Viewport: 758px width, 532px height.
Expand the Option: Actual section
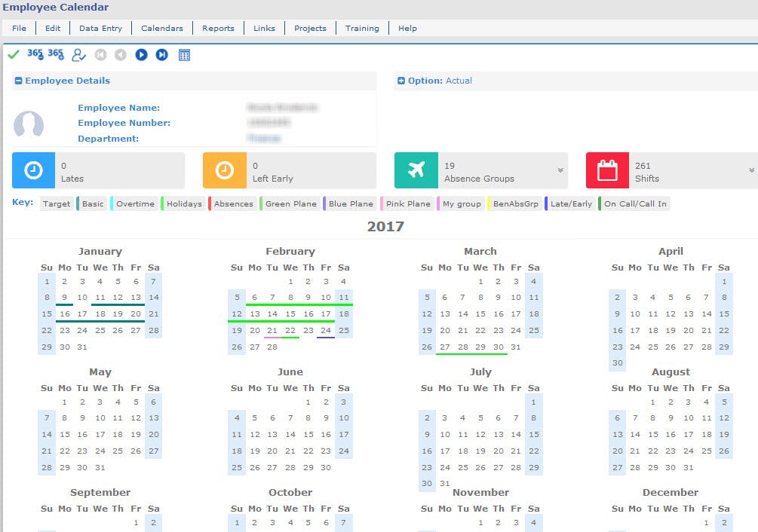(401, 80)
